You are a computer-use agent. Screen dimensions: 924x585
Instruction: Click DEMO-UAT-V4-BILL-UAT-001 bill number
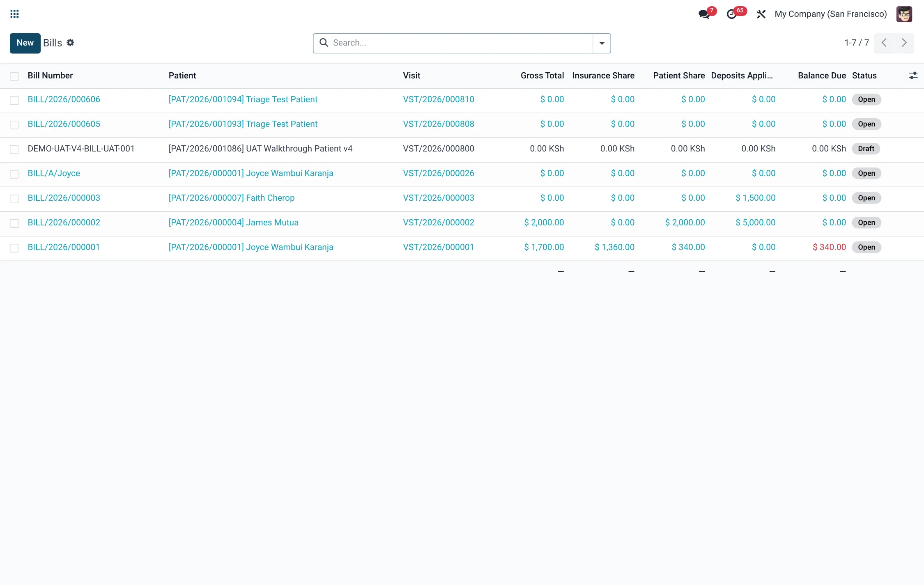81,149
